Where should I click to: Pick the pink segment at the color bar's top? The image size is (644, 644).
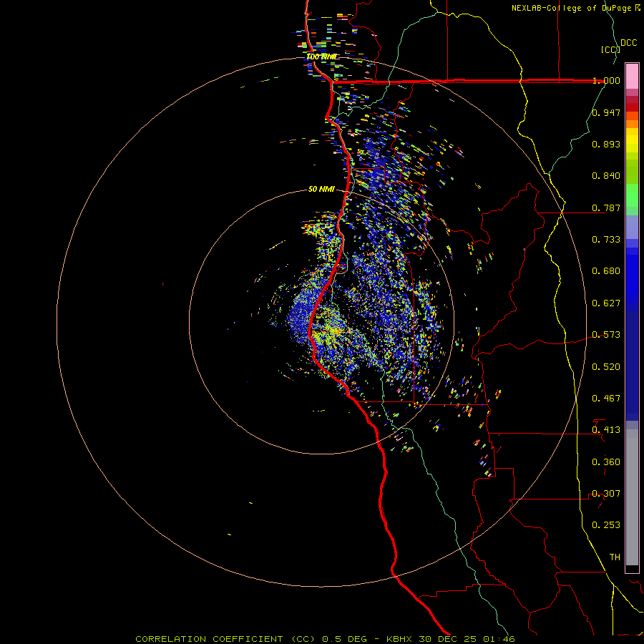coord(632,77)
